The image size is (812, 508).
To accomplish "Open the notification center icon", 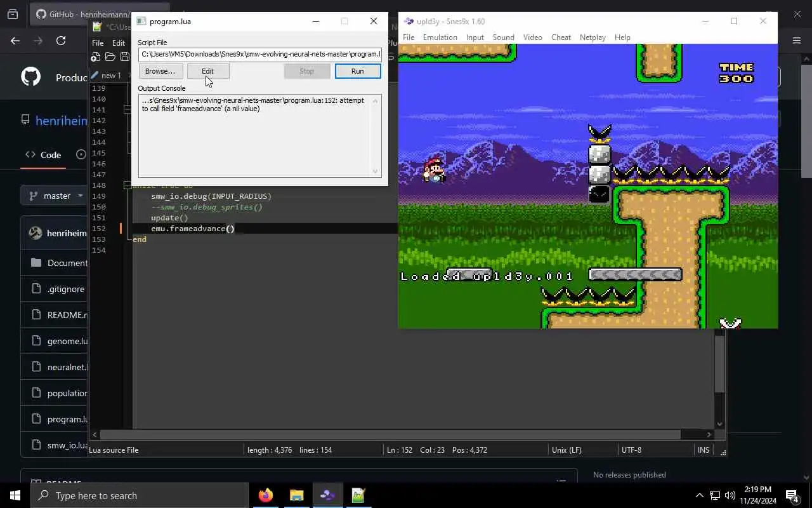I will 792,495.
